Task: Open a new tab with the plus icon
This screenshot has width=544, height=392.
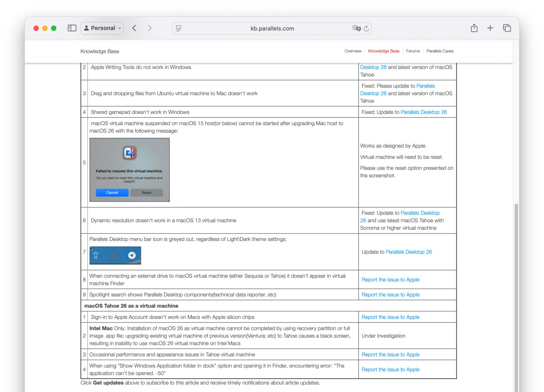Action: pos(490,28)
